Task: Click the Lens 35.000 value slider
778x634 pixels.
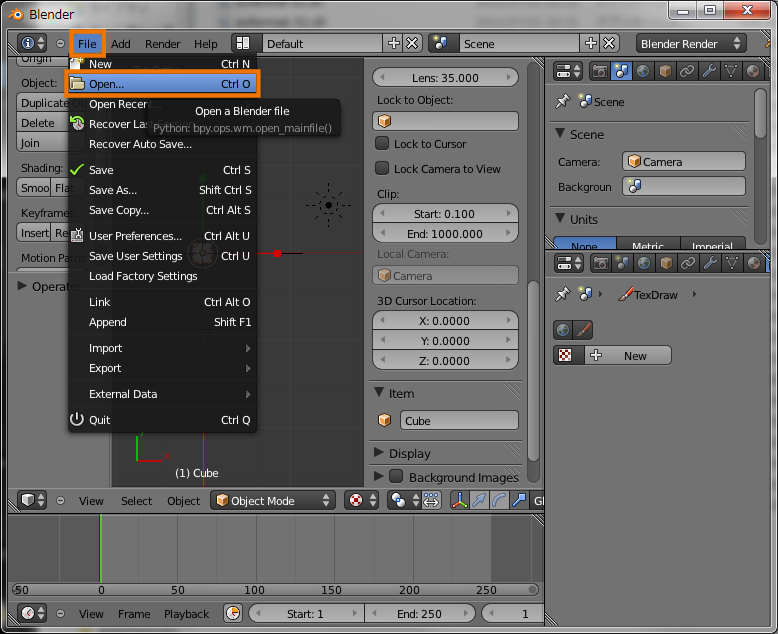Action: [445, 77]
